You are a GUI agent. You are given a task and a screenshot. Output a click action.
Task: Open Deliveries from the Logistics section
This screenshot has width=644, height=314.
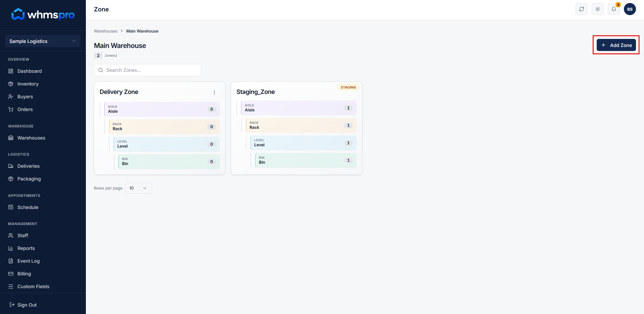click(x=29, y=166)
